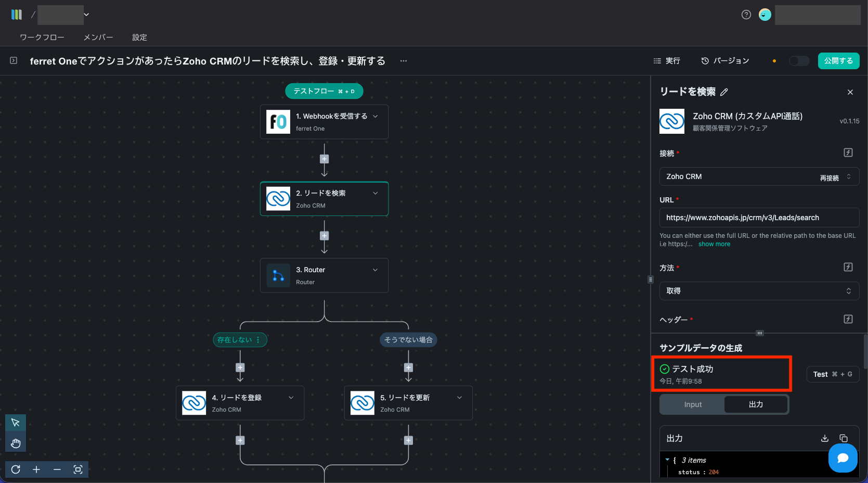Click the show more link
Image resolution: width=868 pixels, height=483 pixels.
tap(714, 244)
